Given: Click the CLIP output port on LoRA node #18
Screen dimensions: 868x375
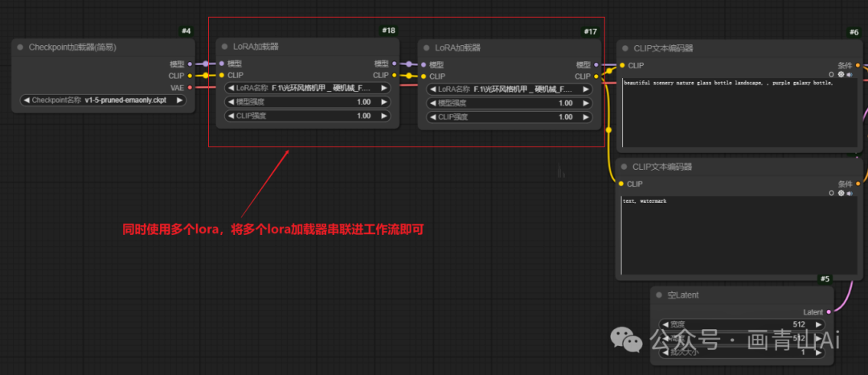Looking at the screenshot, I should (x=394, y=76).
